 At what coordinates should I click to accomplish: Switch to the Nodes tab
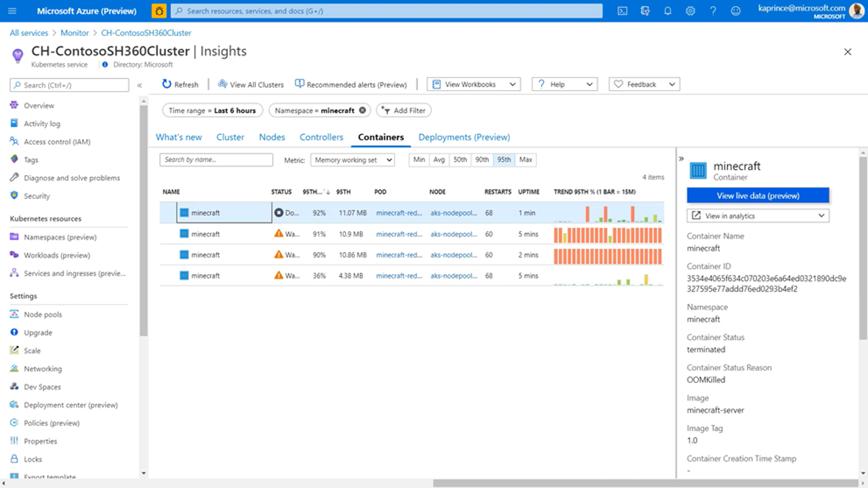(272, 137)
